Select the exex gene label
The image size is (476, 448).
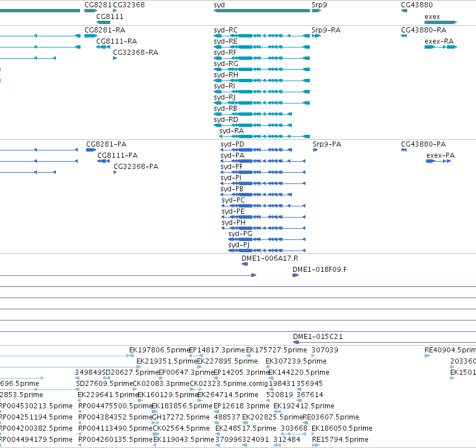(432, 17)
